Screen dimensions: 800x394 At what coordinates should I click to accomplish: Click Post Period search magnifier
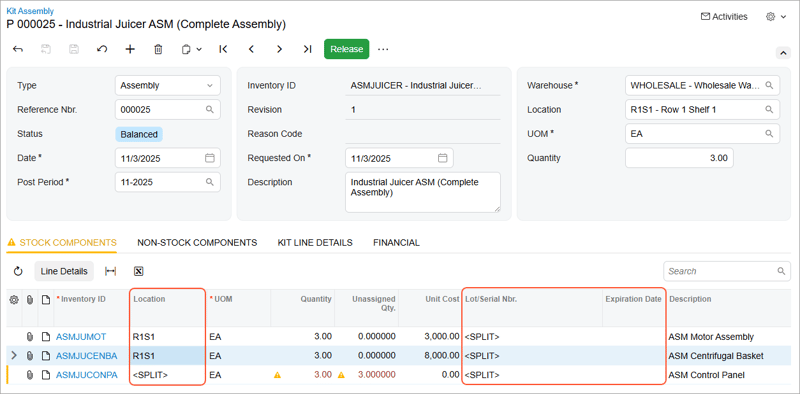click(x=210, y=182)
